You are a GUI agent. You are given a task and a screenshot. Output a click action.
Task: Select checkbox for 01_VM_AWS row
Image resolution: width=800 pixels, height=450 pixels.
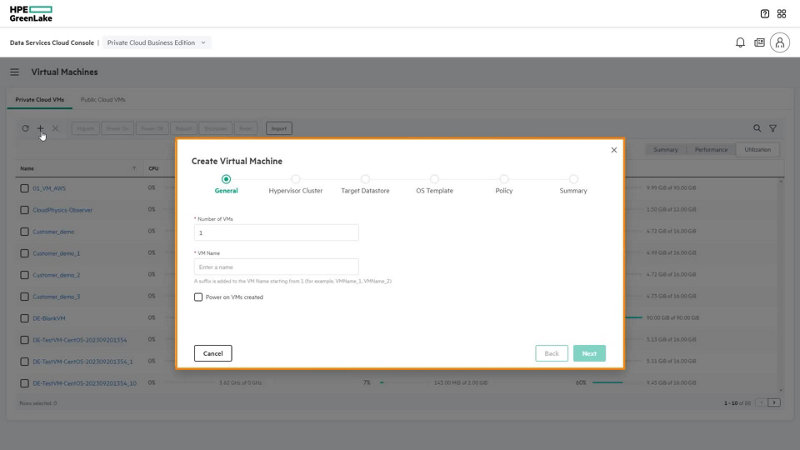[24, 188]
